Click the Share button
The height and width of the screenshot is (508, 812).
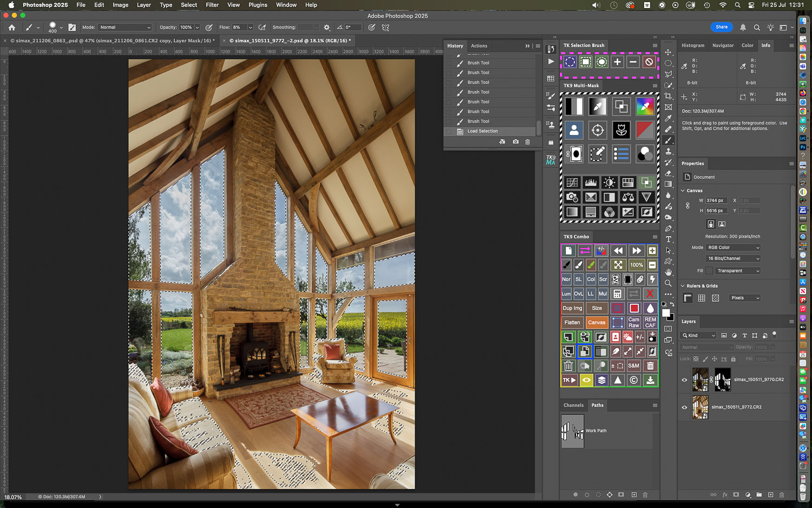click(722, 27)
